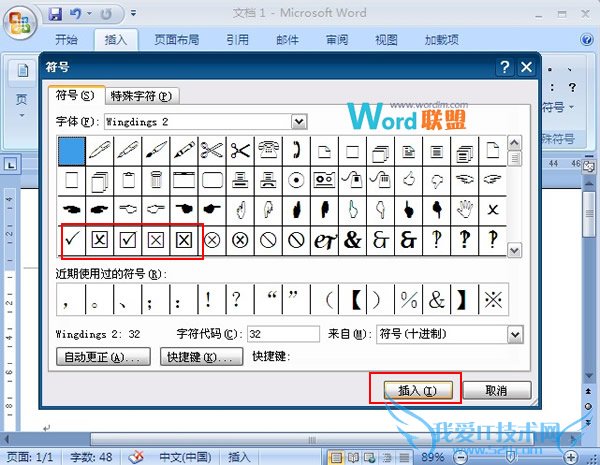Select the trash can symbol
Image resolution: width=600 pixels, height=465 pixels.
[x=156, y=180]
